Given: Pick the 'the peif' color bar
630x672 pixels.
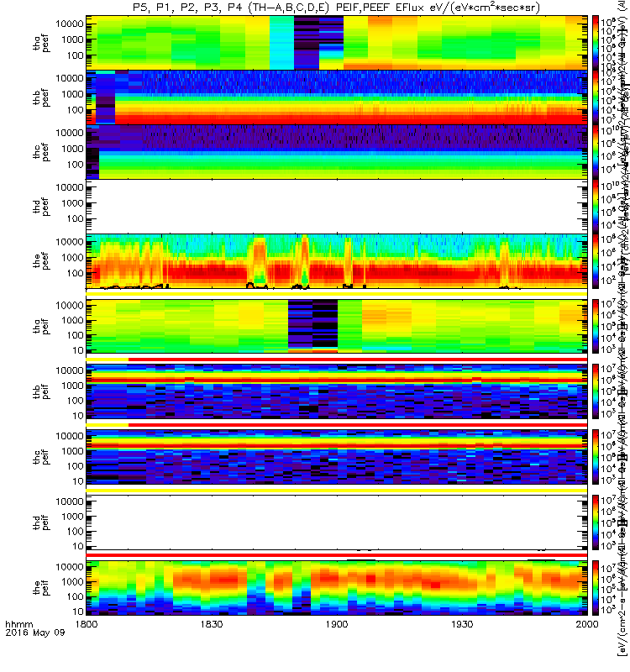Looking at the screenshot, I should point(596,588).
